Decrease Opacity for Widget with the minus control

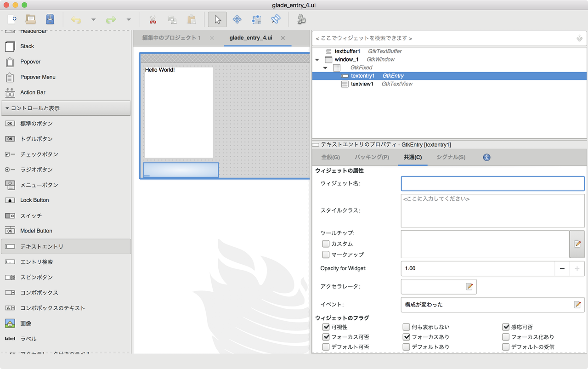pyautogui.click(x=562, y=268)
